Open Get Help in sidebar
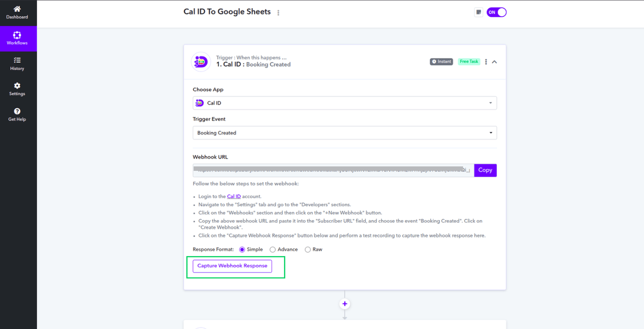This screenshot has height=329, width=644. click(x=17, y=115)
